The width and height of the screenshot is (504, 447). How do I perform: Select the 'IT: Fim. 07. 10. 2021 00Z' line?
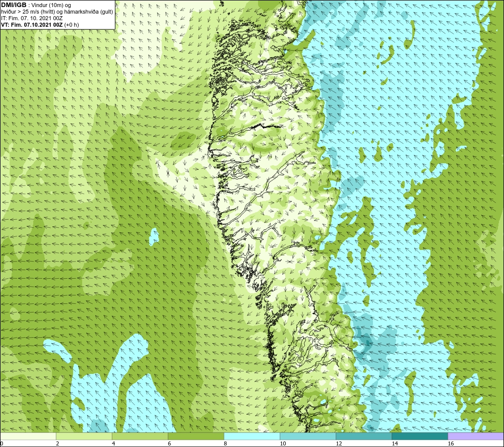[32, 18]
